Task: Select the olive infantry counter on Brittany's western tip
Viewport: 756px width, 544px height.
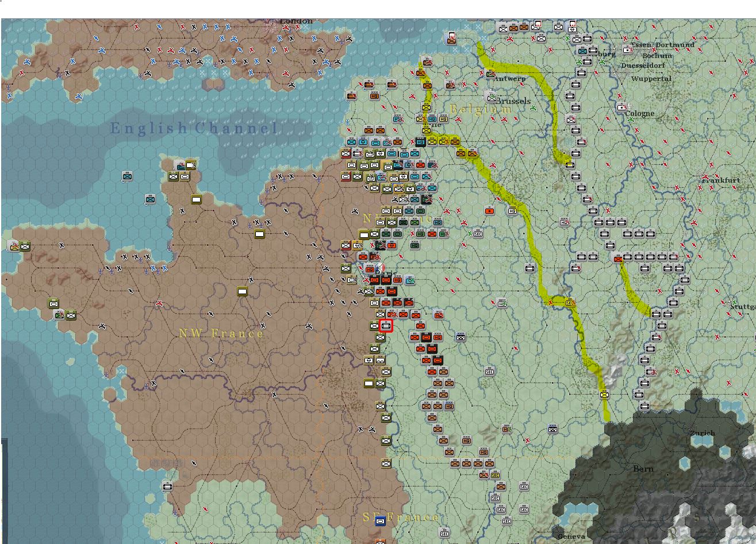Action: [25, 246]
